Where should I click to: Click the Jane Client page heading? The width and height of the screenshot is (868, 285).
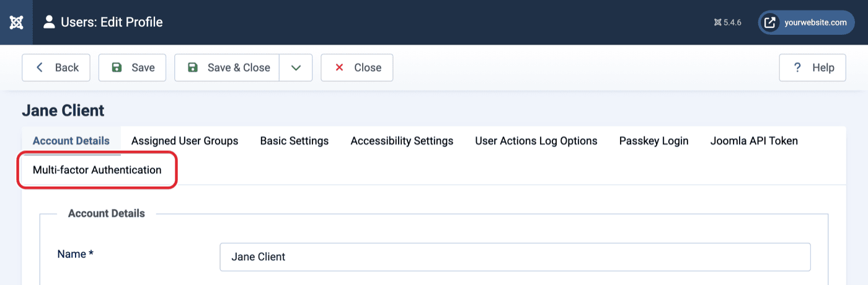[63, 111]
